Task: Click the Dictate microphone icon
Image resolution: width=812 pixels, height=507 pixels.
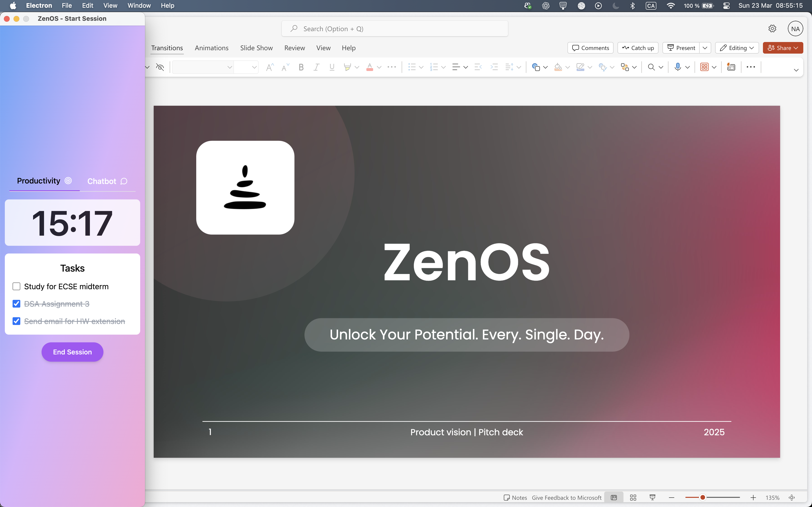Action: pos(677,67)
